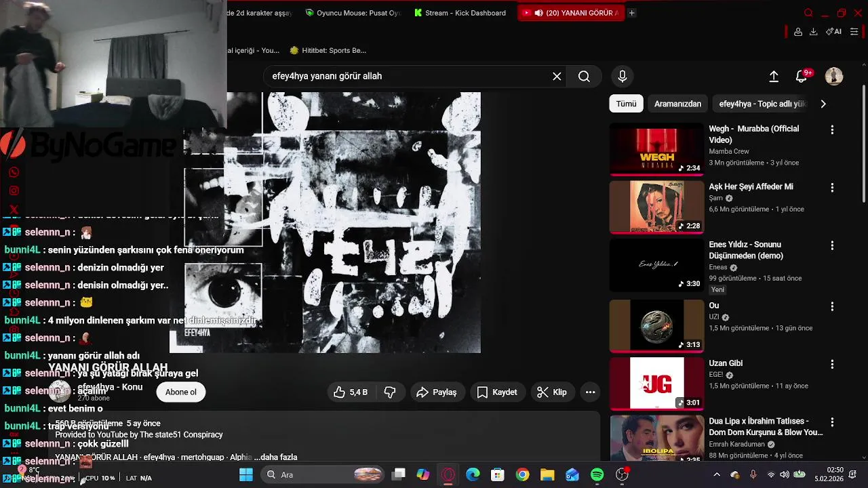Open a new browser tab
Viewport: 868px width, 488px height.
tap(631, 13)
